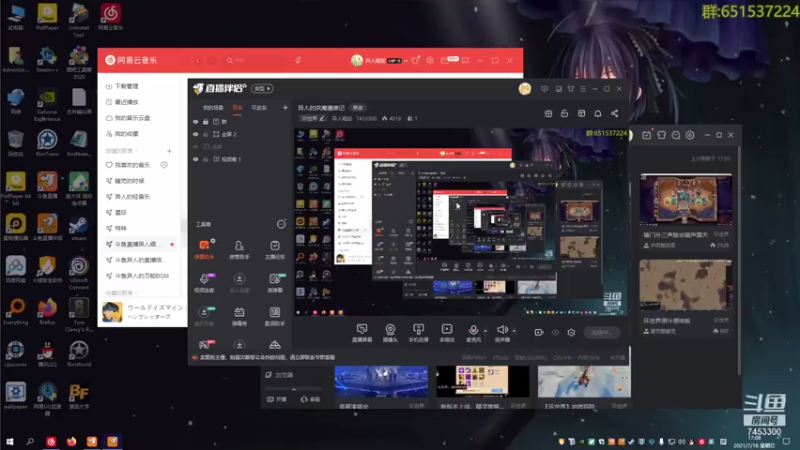
Task: Switch 网易云音乐 to mini player mode
Action: tap(465, 60)
